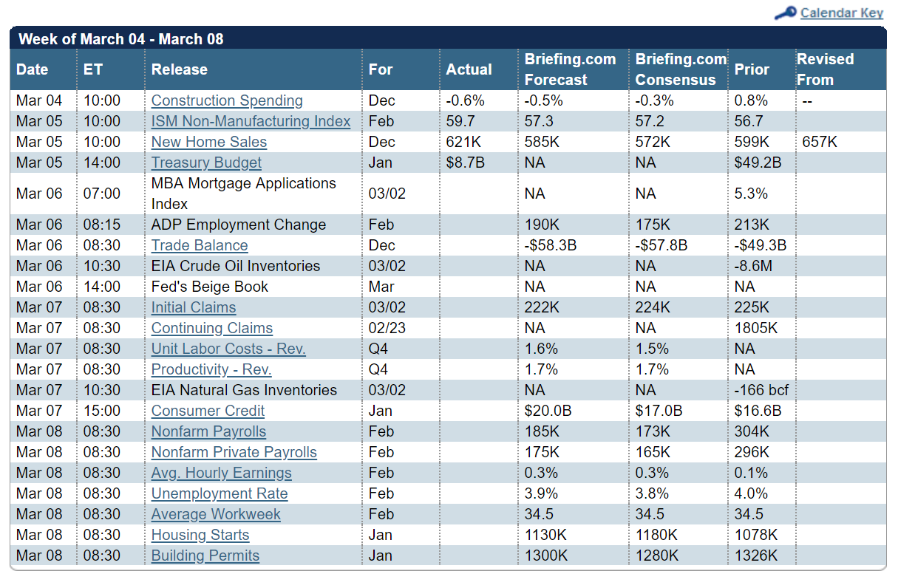Open the Average Workweek link
This screenshot has height=588, width=898.
216,514
